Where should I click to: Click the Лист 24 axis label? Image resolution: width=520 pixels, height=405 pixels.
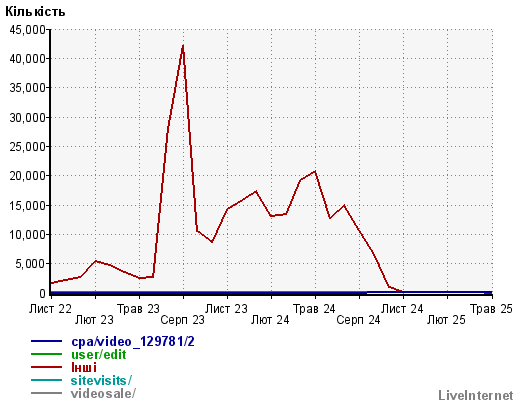pyautogui.click(x=402, y=309)
